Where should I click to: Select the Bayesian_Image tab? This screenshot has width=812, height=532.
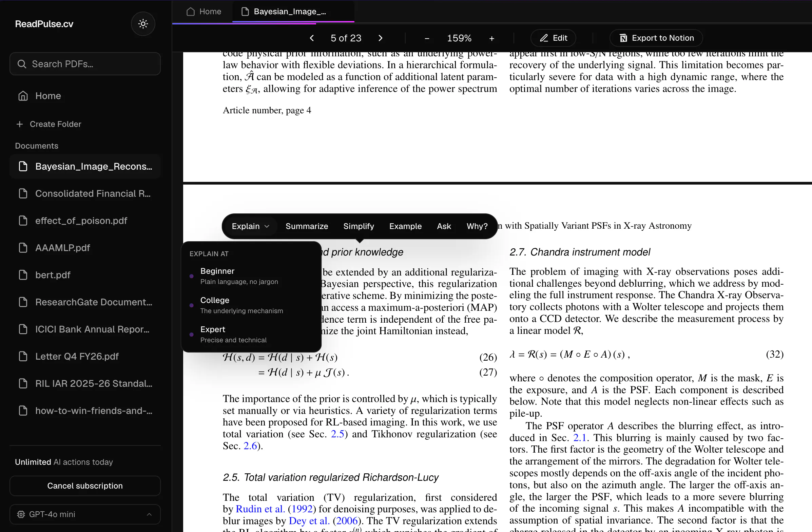coord(293,11)
